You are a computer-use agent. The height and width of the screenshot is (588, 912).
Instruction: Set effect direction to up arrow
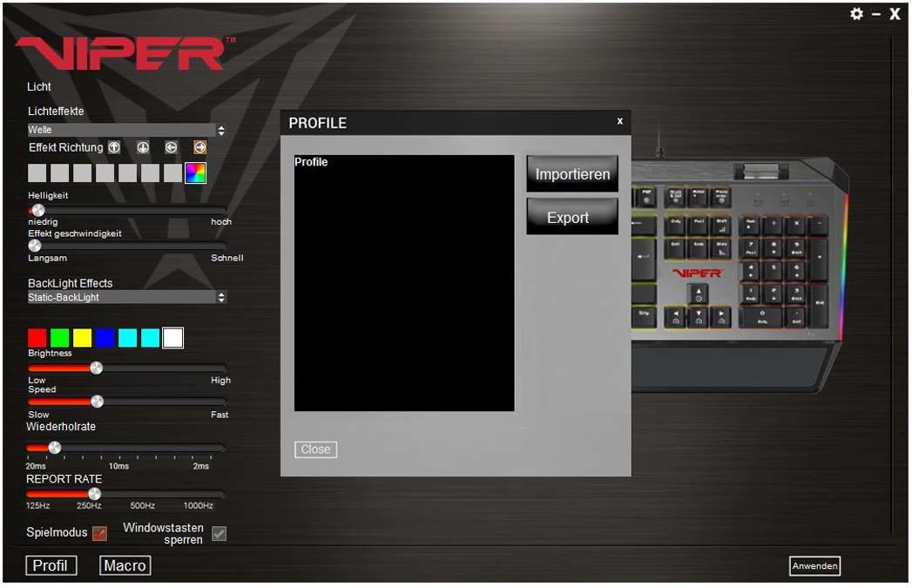(x=114, y=148)
